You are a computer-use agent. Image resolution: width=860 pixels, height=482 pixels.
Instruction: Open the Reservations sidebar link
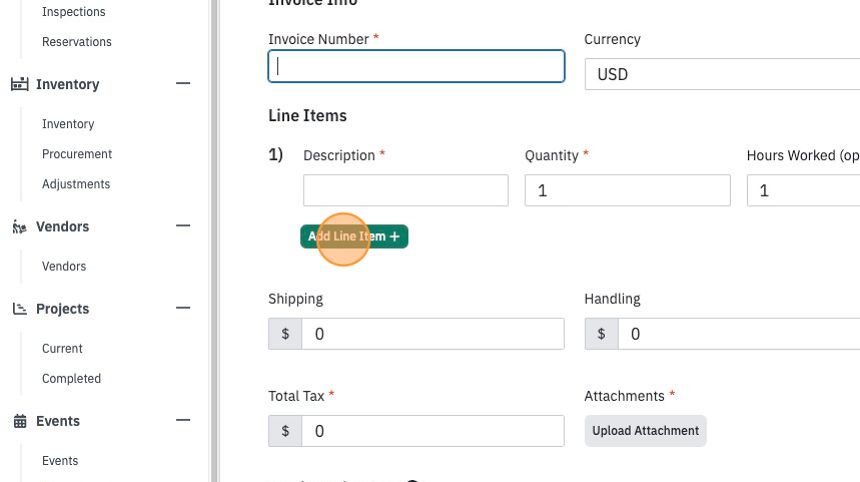pyautogui.click(x=77, y=42)
